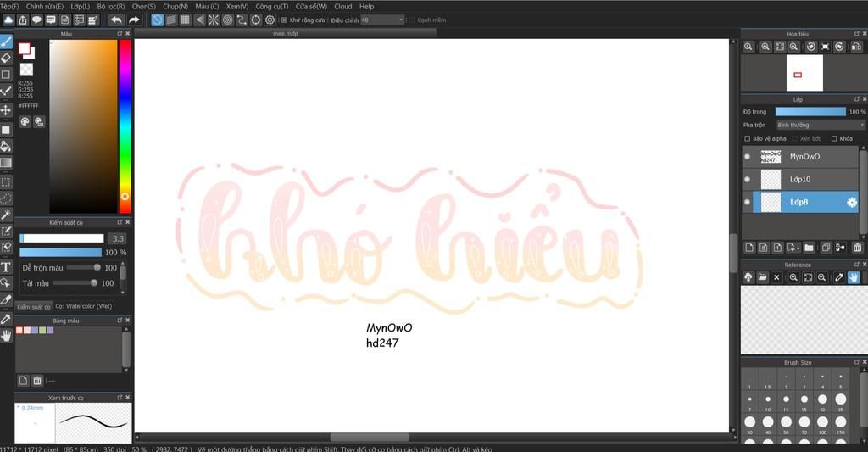The height and width of the screenshot is (452, 868).
Task: Click the Dễ trộn màu slider
Action: pyautogui.click(x=84, y=267)
